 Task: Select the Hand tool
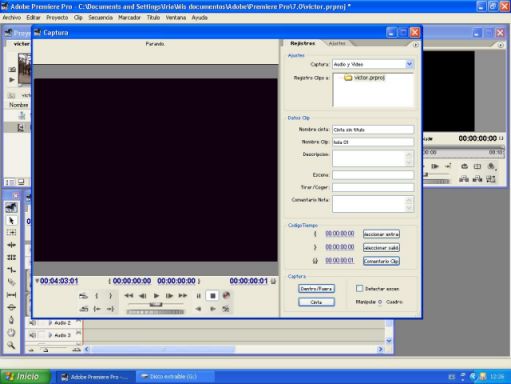tap(11, 332)
